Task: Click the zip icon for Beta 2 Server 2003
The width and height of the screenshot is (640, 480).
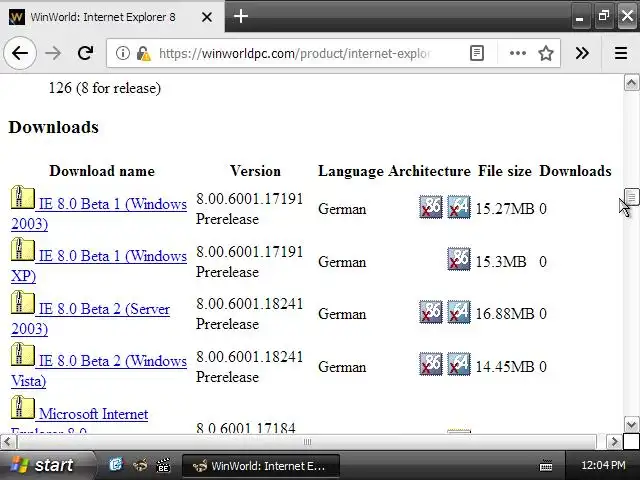Action: tap(22, 302)
